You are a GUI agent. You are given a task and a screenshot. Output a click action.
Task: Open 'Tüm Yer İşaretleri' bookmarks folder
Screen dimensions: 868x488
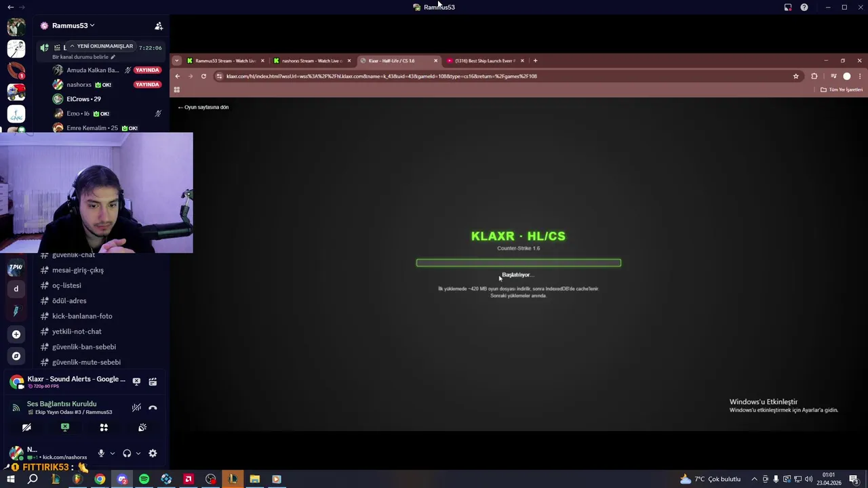click(842, 89)
